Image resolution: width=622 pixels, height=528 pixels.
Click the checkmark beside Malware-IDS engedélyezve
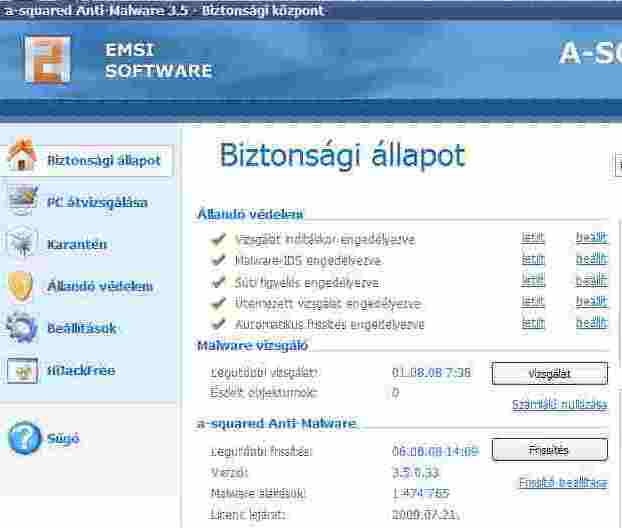pos(218,261)
